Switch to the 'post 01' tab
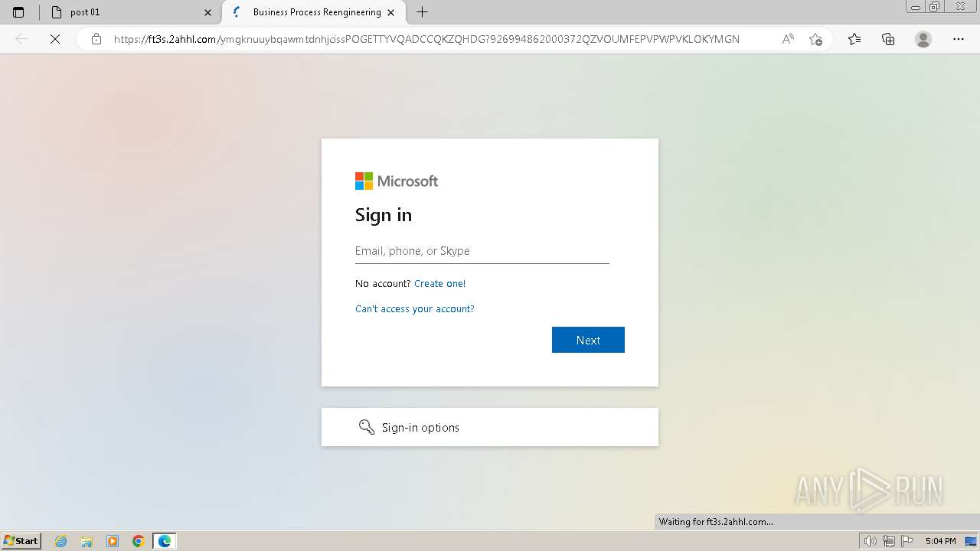This screenshot has height=551, width=980. pos(130,12)
